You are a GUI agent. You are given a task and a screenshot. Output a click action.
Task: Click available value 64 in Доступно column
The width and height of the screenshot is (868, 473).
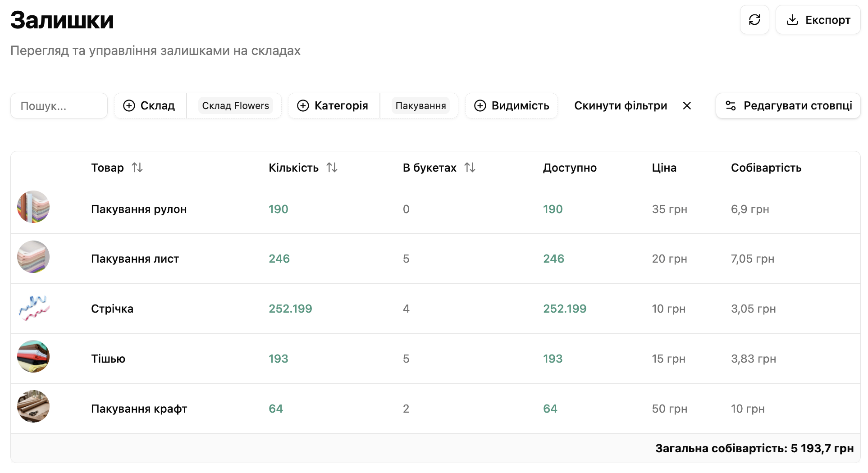click(550, 409)
